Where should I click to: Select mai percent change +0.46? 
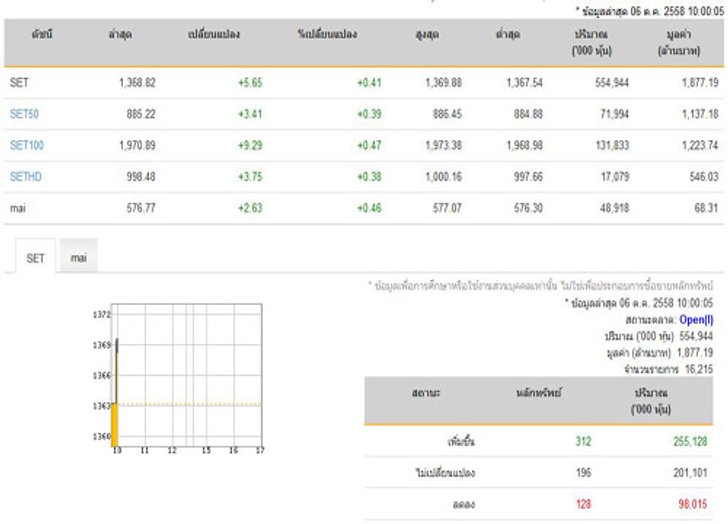(369, 208)
